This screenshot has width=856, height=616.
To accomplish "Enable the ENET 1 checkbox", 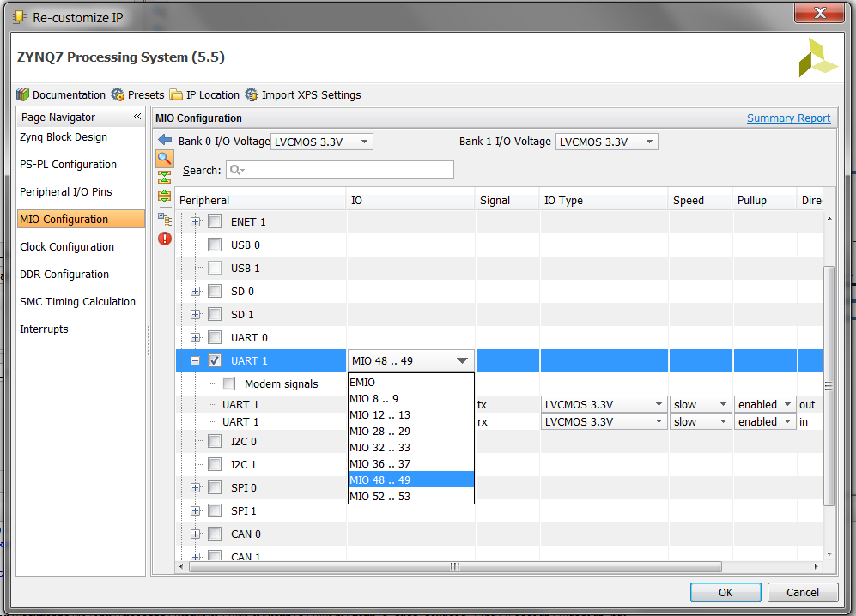I will coord(216,221).
